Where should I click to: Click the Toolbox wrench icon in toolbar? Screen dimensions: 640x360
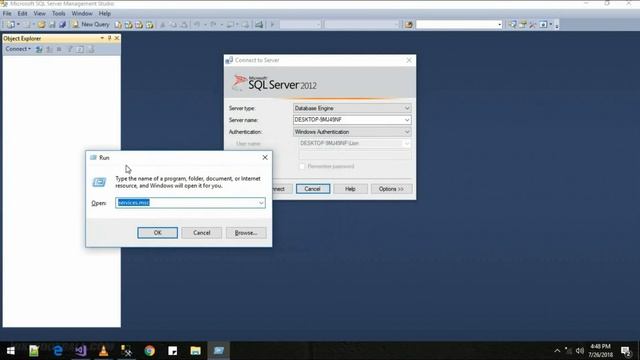[532, 24]
